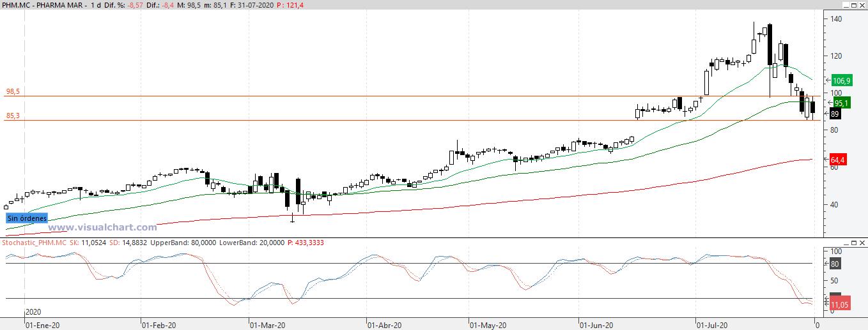Click the 'Sin órdenes' orders label
Image resolution: width=868 pixels, height=330 pixels.
pyautogui.click(x=27, y=218)
